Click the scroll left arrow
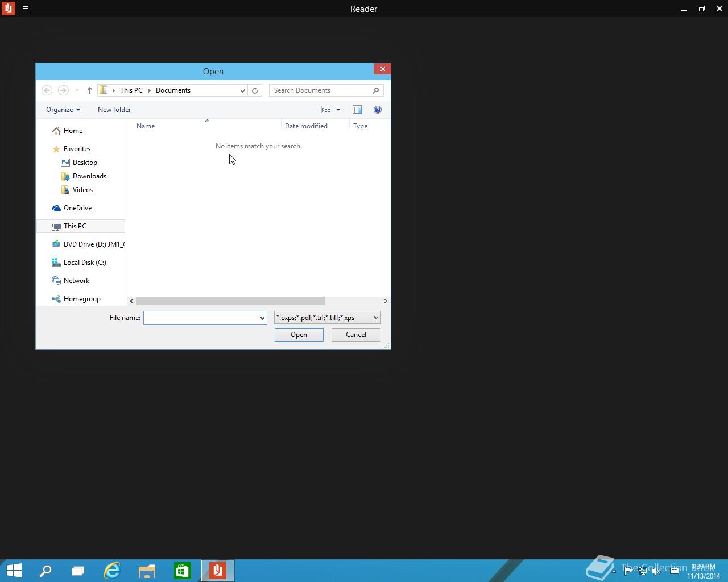Screen dimensions: 728x582 131,301
